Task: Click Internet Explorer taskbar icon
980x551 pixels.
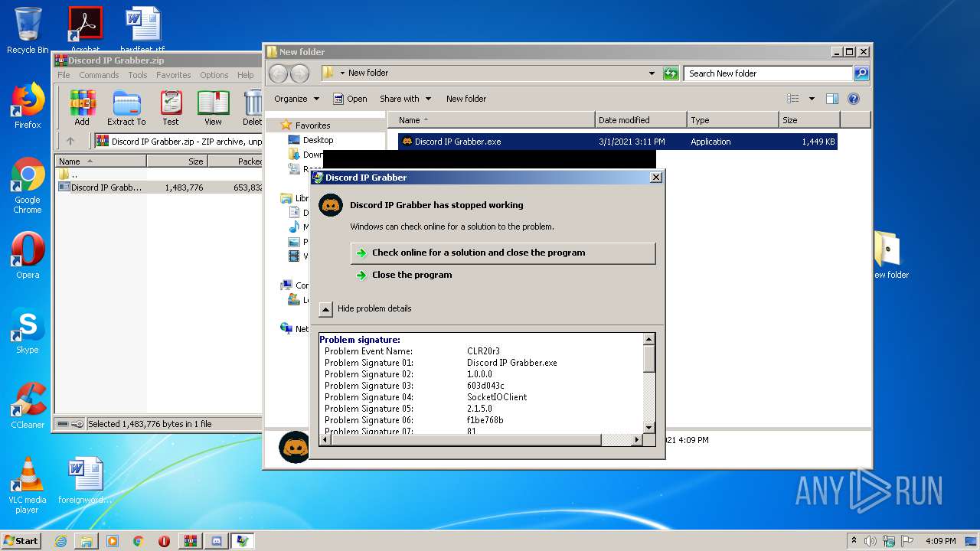Action: (x=60, y=541)
